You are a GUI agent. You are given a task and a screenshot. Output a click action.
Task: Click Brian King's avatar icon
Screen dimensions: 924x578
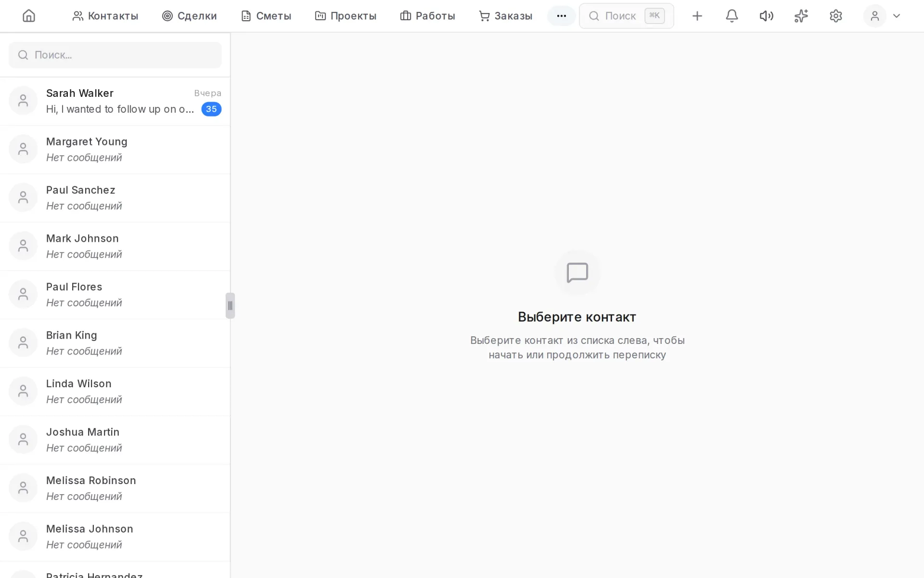point(23,343)
